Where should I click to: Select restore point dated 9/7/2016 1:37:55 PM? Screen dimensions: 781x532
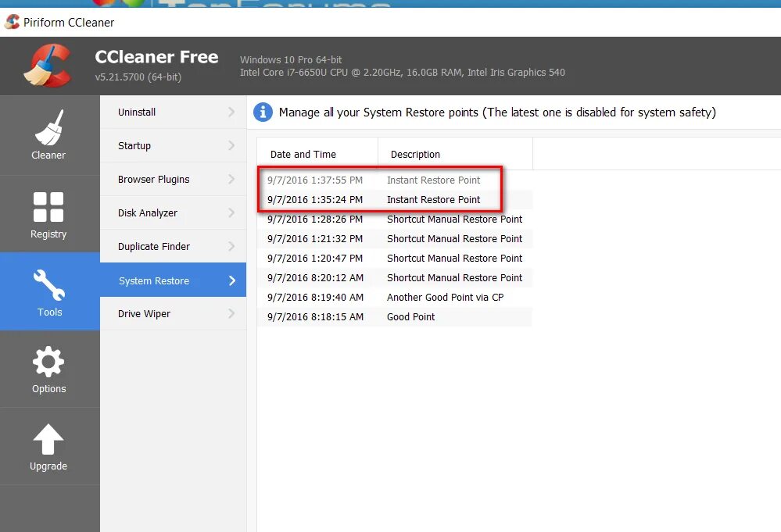pyautogui.click(x=395, y=180)
